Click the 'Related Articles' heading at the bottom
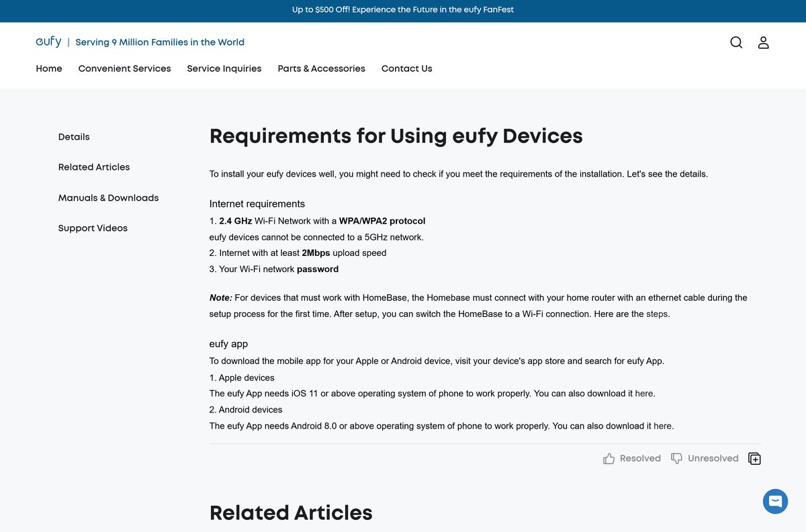This screenshot has height=532, width=806. (x=291, y=513)
